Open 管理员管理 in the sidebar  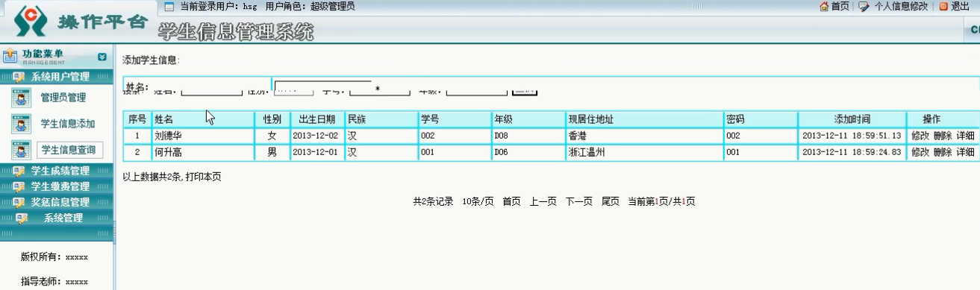[x=63, y=98]
